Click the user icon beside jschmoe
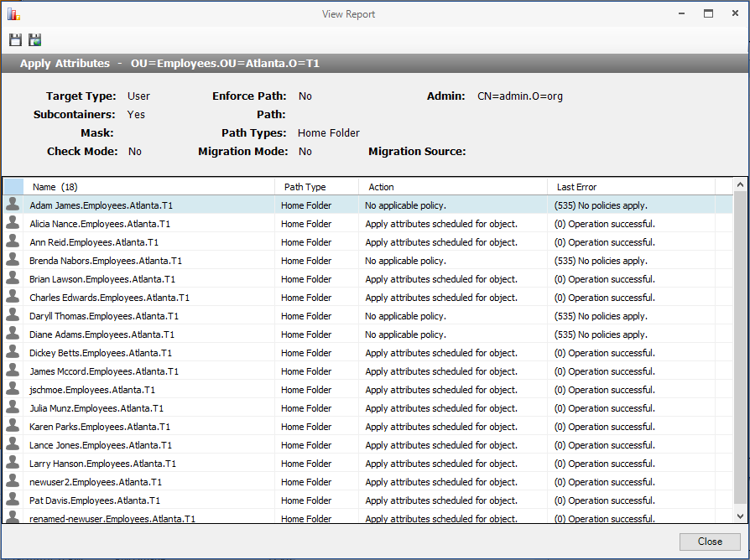 13,389
